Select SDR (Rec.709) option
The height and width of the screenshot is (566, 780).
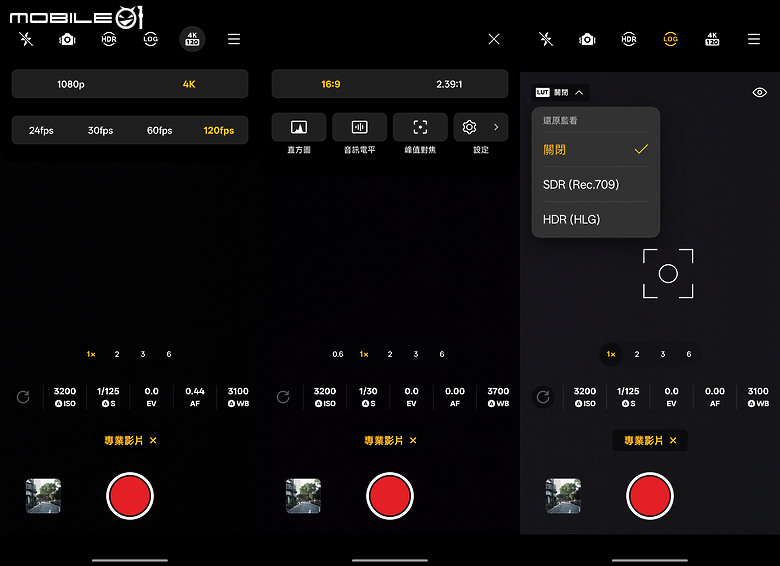pyautogui.click(x=595, y=185)
